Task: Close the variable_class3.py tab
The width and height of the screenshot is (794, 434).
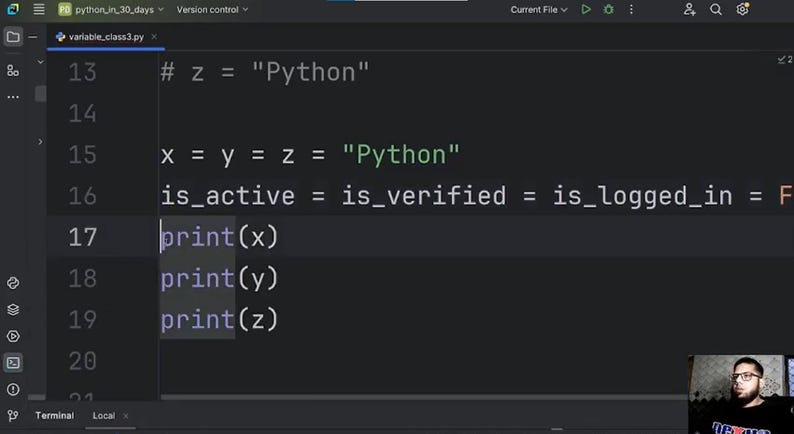Action: 154,37
